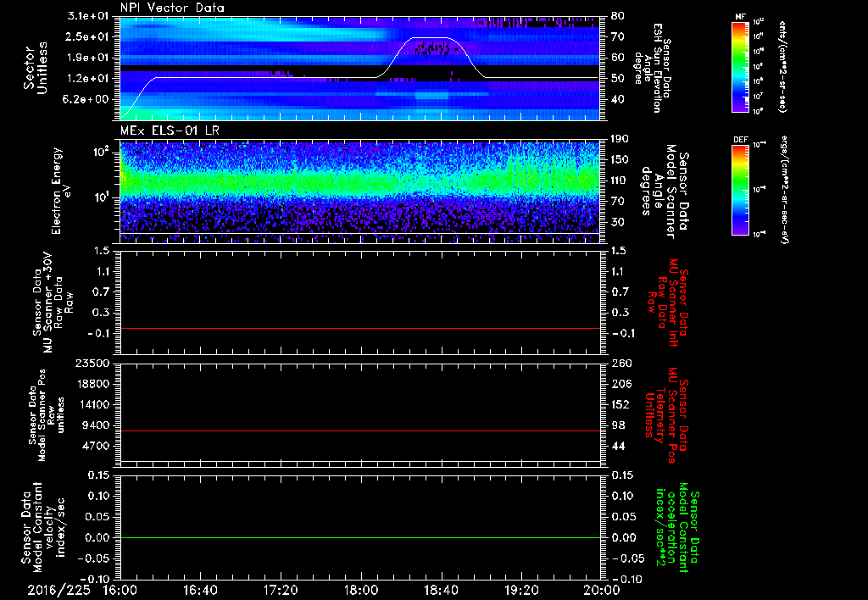Click the "30" scanner angle tick value
This screenshot has height=600, width=868.
pos(617,222)
